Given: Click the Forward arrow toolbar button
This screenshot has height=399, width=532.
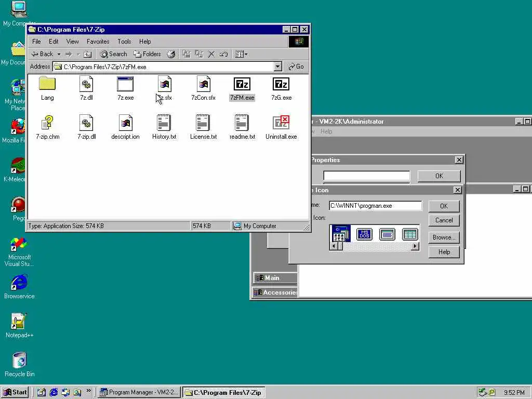Looking at the screenshot, I should point(69,54).
